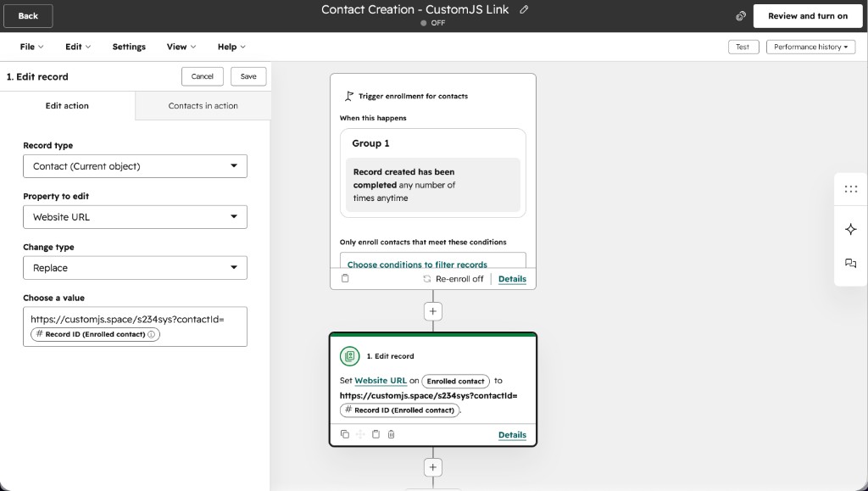Viewport: 868px width, 491px height.
Task: Open the File menu
Action: point(31,47)
